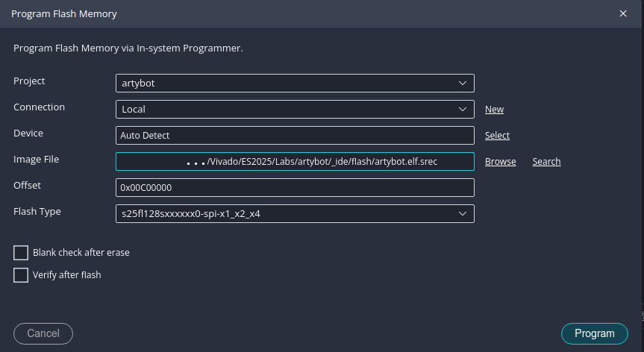644x352 pixels.
Task: Click the Select link beside Device
Action: pos(497,136)
